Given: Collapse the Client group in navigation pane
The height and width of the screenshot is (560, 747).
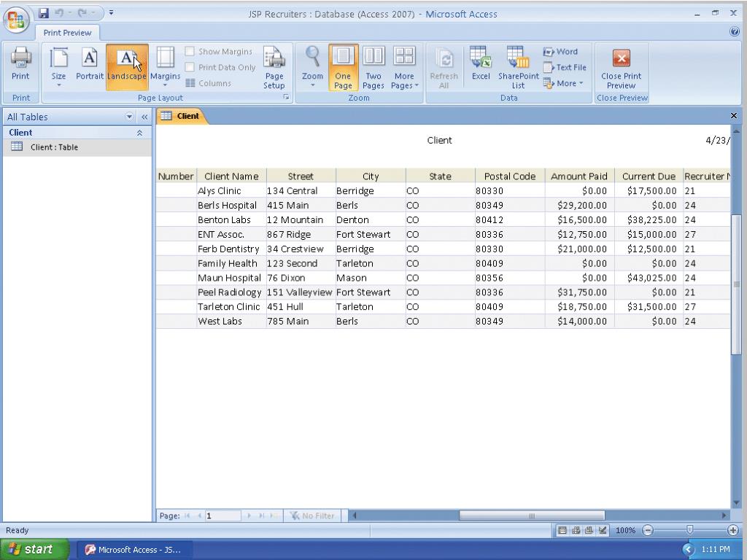Looking at the screenshot, I should click(139, 133).
